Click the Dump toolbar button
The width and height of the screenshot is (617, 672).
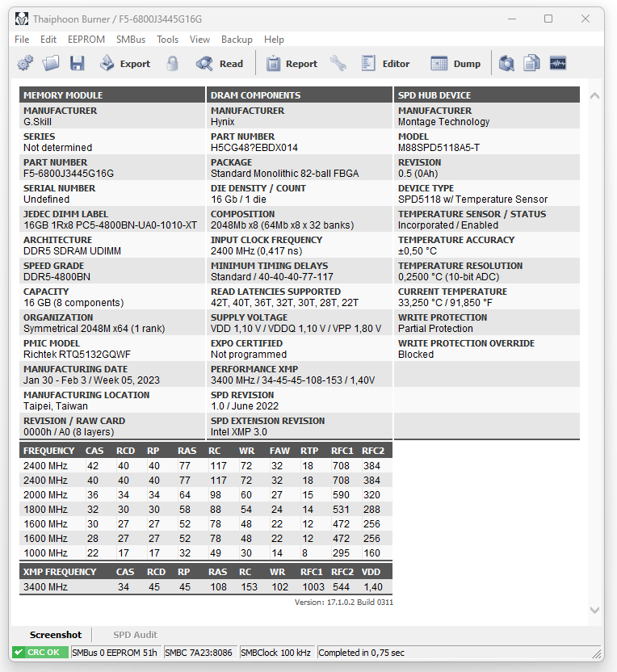point(455,64)
